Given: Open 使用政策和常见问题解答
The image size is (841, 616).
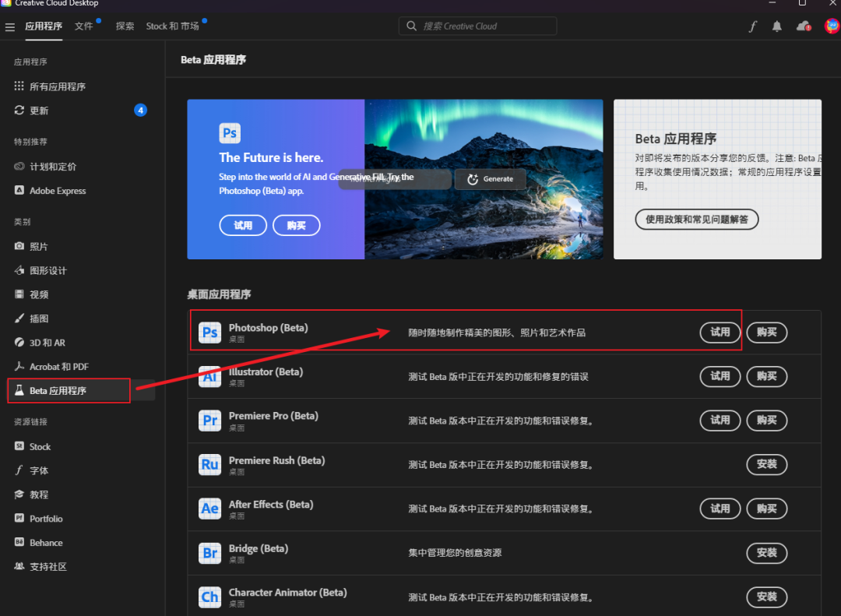Looking at the screenshot, I should [697, 220].
